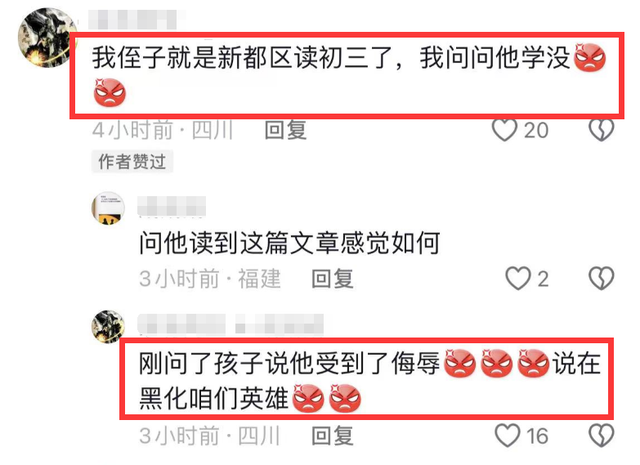640x465 pixels.
Task: Like the top comment with 20 likes
Action: pos(505,130)
